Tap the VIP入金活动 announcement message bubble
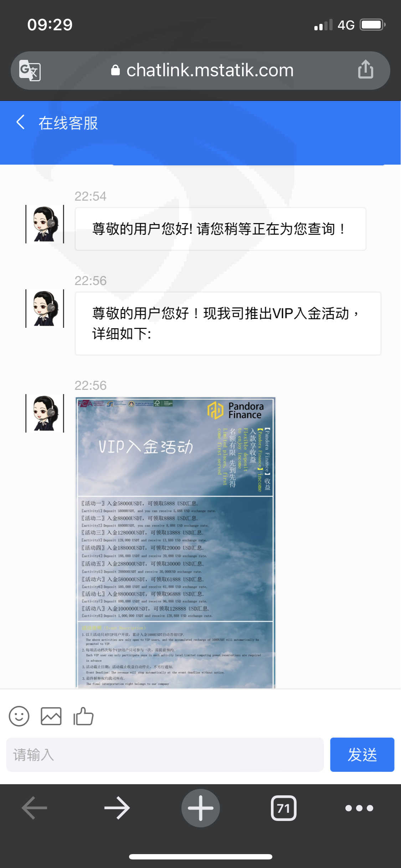The height and width of the screenshot is (868, 401). [x=228, y=324]
